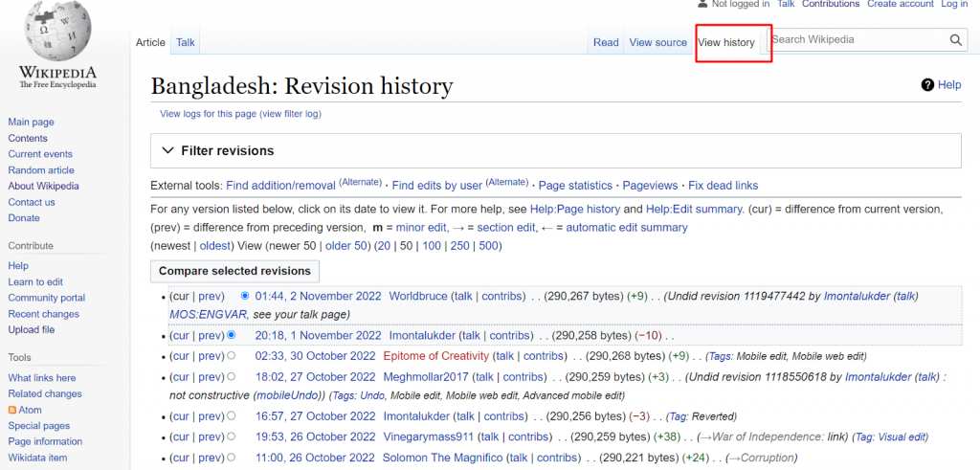Expand the Filter revisions panel
980x470 pixels.
pyautogui.click(x=556, y=150)
